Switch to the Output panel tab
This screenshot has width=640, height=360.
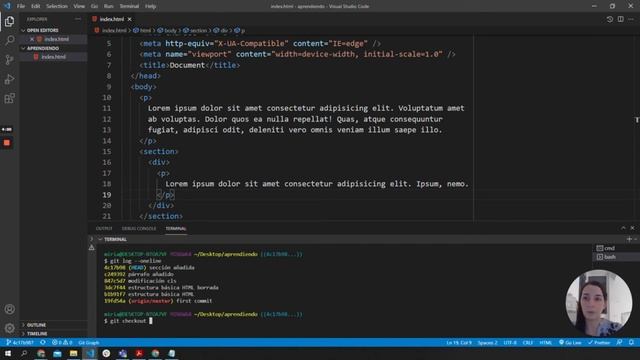104,229
